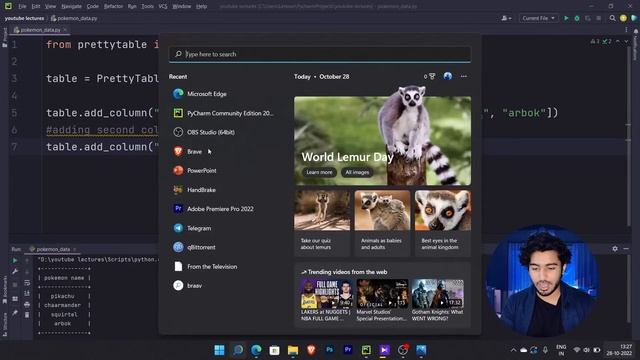The image size is (640, 360).
Task: Open the Tools menu in PyCharm
Action: (x=147, y=6)
